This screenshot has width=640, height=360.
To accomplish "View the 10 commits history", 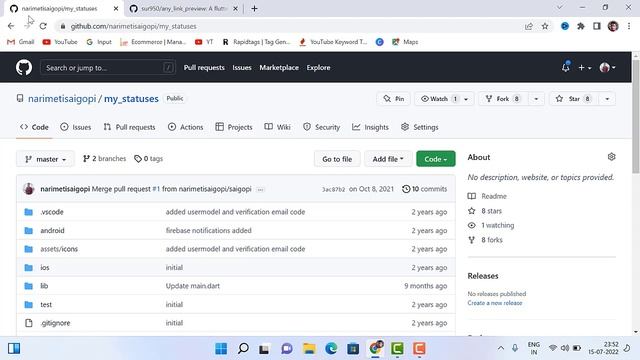I will [424, 189].
